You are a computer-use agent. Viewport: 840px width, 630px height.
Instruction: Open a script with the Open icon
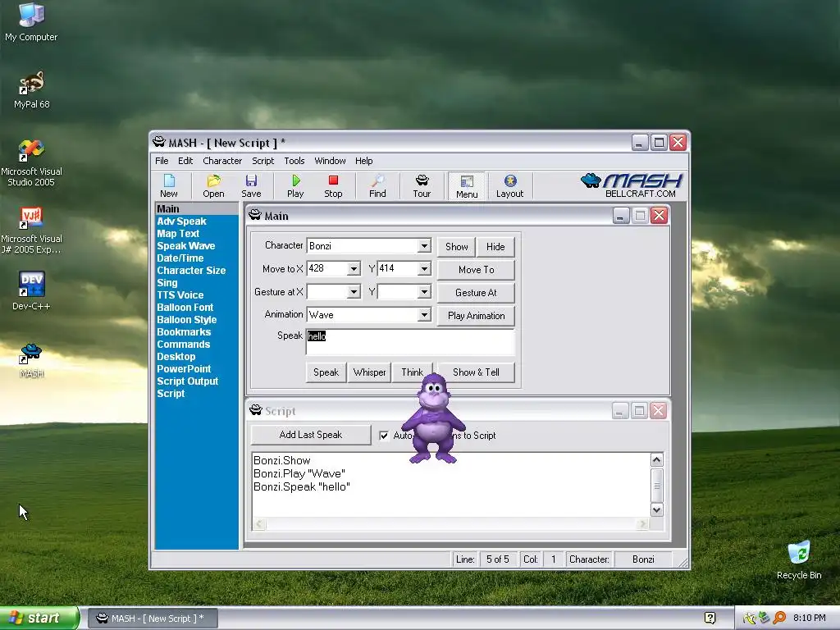(x=213, y=186)
